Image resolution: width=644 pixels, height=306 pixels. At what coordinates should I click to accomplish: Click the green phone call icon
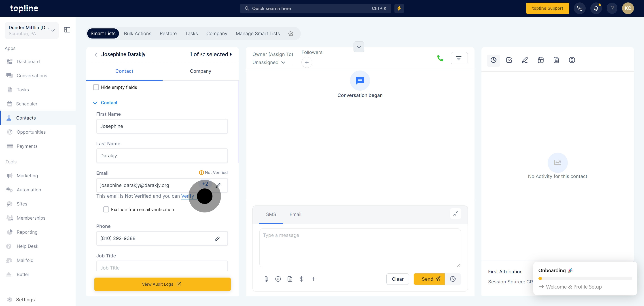(440, 58)
